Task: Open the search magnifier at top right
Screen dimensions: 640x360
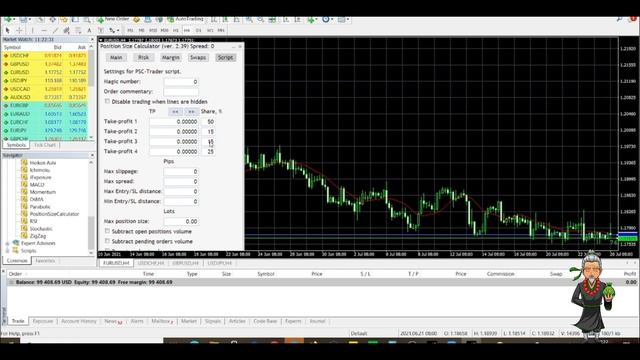Action: click(619, 19)
